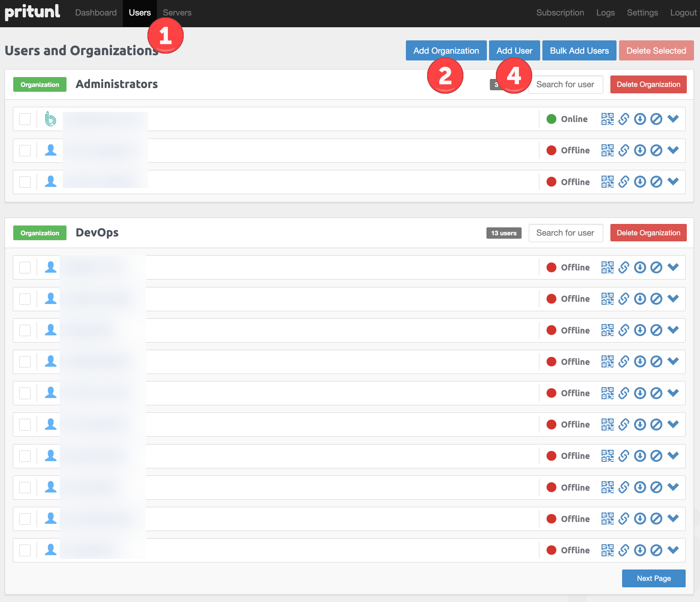Expand first DevOps user row

(x=673, y=267)
